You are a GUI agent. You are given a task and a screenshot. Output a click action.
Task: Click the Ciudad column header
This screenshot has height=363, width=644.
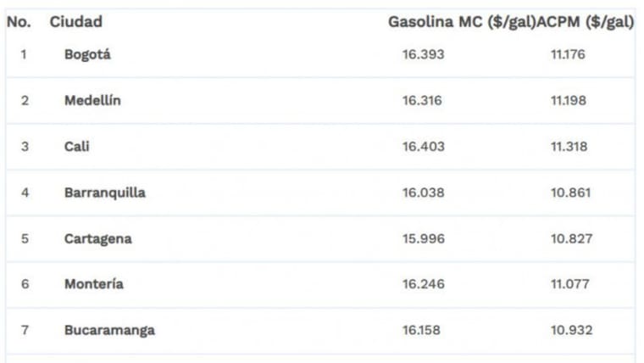pyautogui.click(x=76, y=22)
